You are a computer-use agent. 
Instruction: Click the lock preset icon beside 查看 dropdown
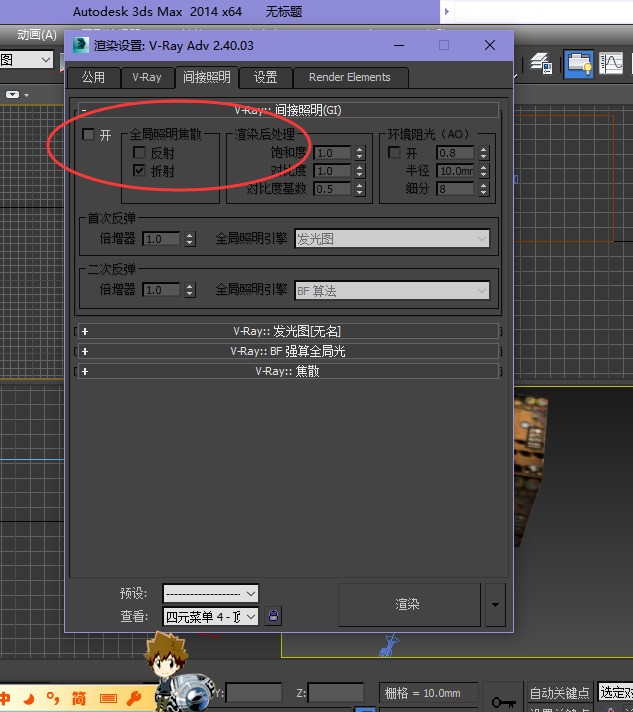(x=273, y=616)
